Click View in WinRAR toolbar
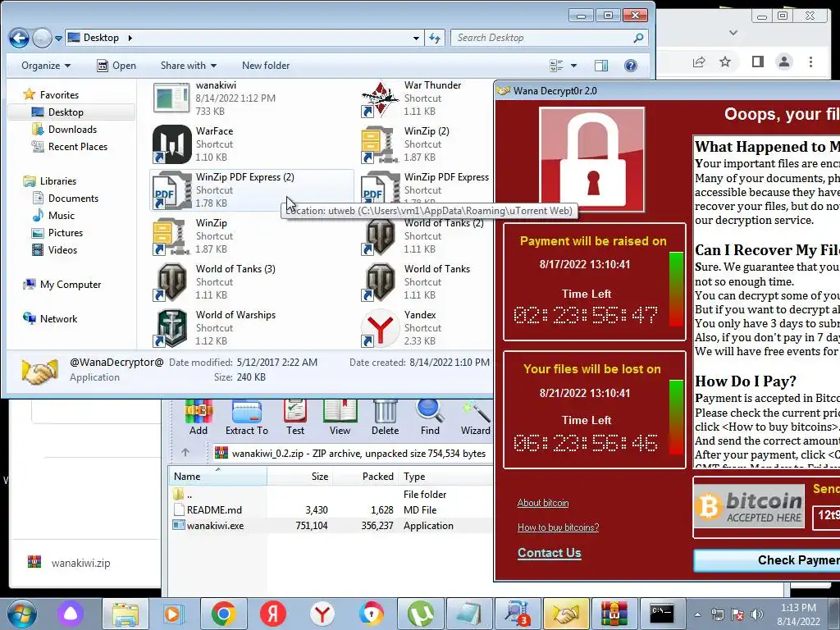This screenshot has width=840, height=630. [x=340, y=418]
